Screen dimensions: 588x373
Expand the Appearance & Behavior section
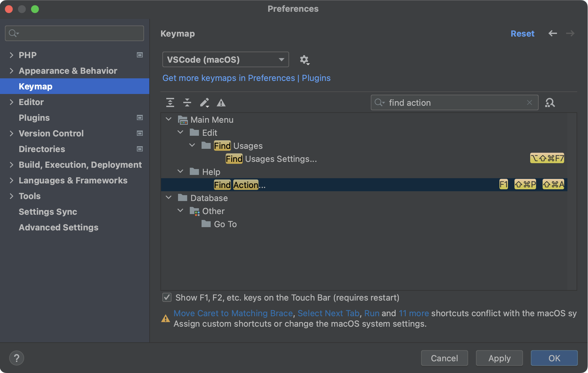tap(12, 71)
